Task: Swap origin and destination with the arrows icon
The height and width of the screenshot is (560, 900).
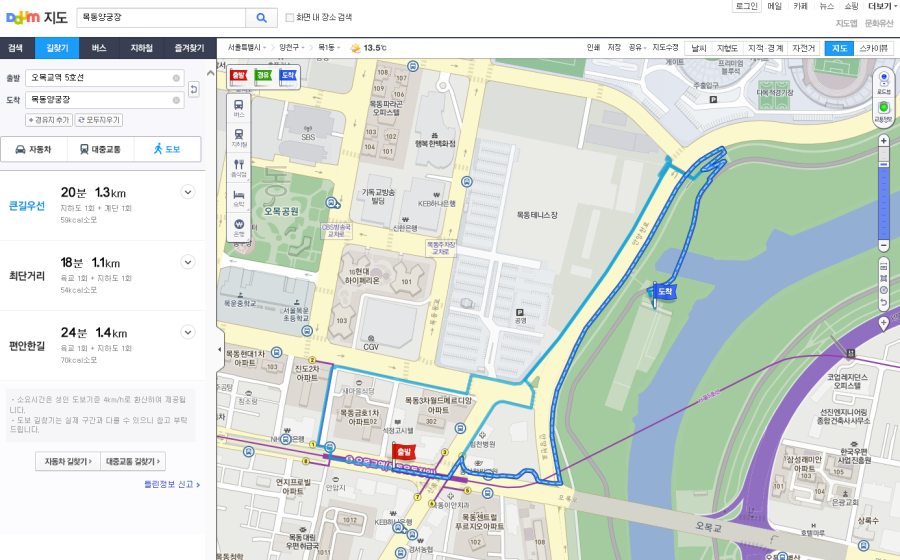Action: coord(193,89)
